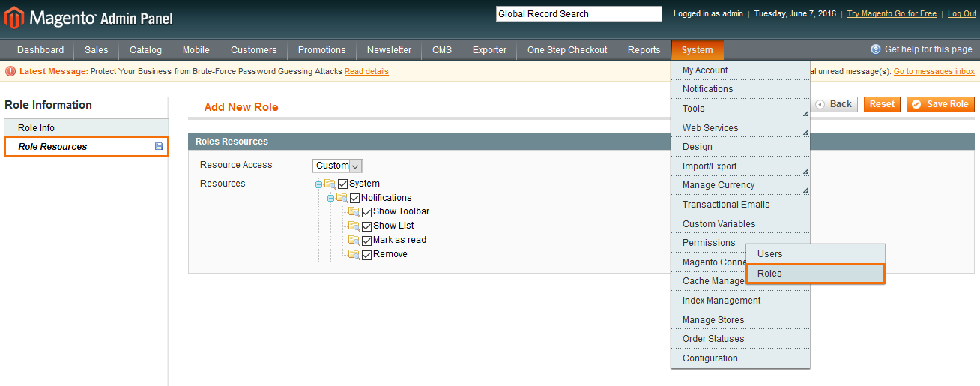
Task: Uncheck the Remove checkbox
Action: [367, 255]
